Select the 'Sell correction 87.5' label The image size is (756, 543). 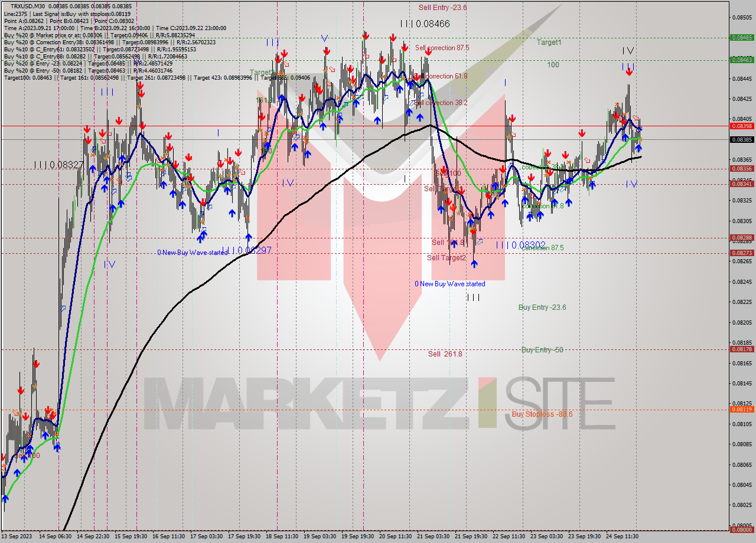coord(442,48)
